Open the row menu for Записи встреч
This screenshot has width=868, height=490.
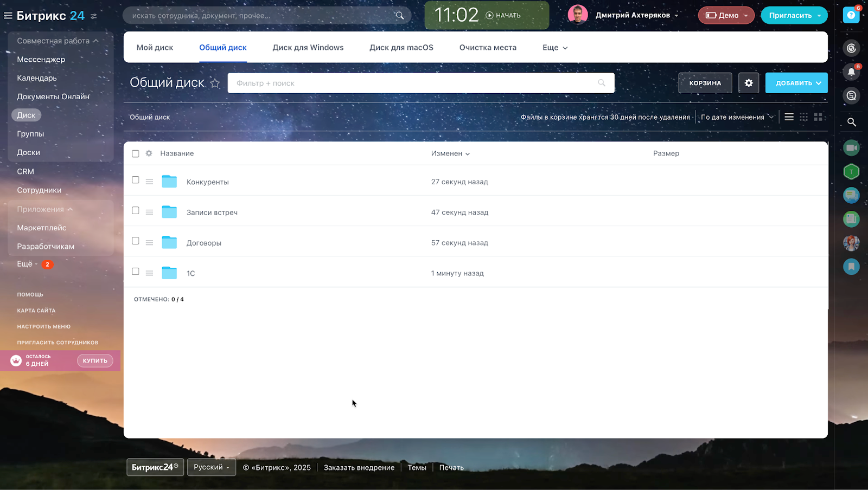pyautogui.click(x=149, y=212)
